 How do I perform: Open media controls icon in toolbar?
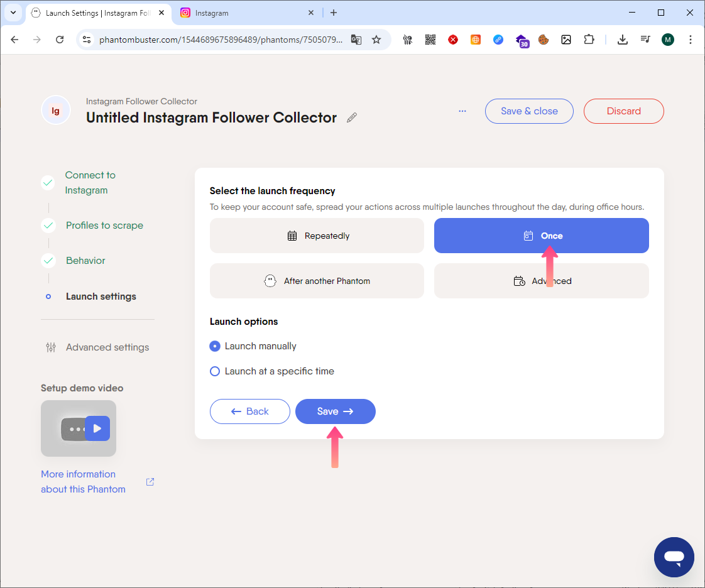(x=645, y=40)
